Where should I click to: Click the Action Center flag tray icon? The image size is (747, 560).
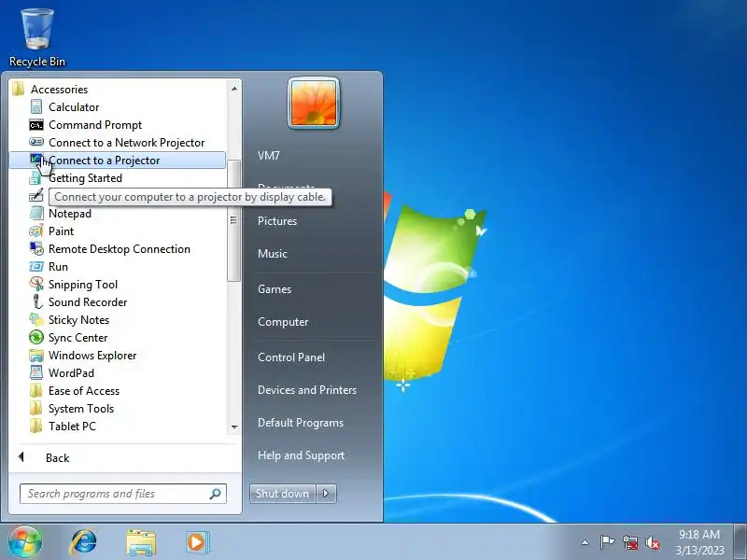click(607, 542)
